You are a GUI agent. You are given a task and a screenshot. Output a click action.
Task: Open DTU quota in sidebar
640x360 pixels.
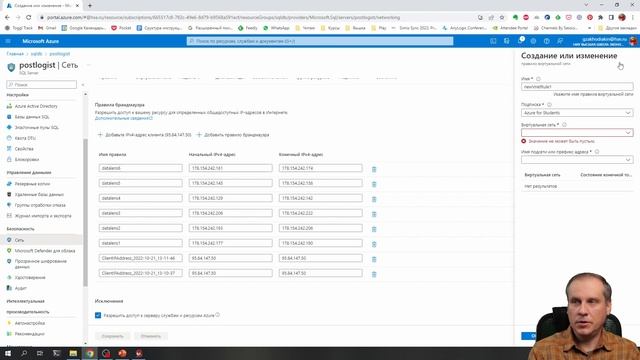coord(25,138)
